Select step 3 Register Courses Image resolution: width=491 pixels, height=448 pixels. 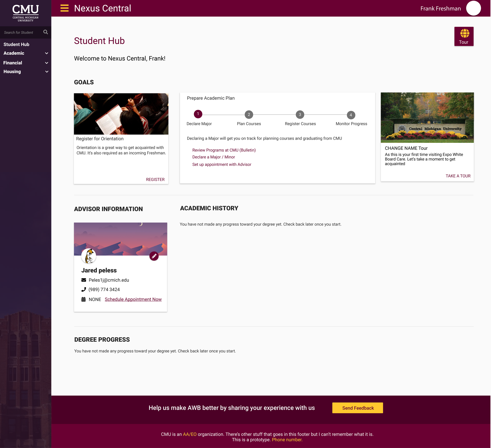[x=300, y=115]
